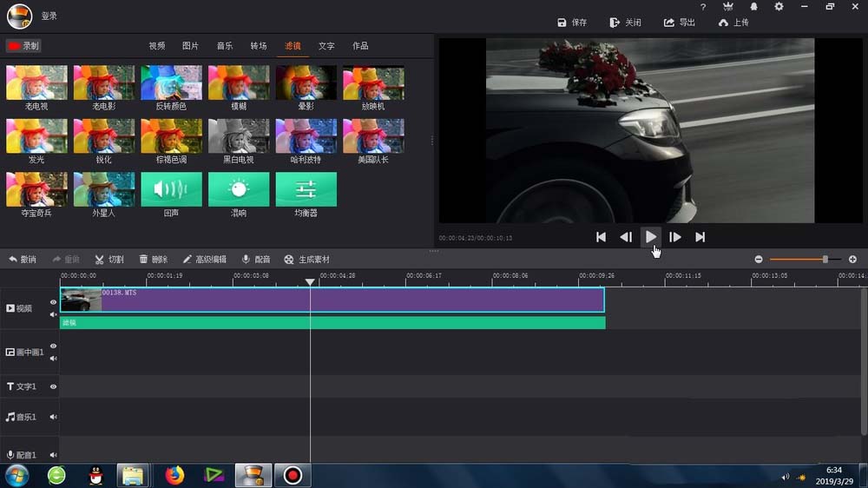This screenshot has width=868, height=488.
Task: Click the 关闭 close project button
Action: pyautogui.click(x=625, y=23)
